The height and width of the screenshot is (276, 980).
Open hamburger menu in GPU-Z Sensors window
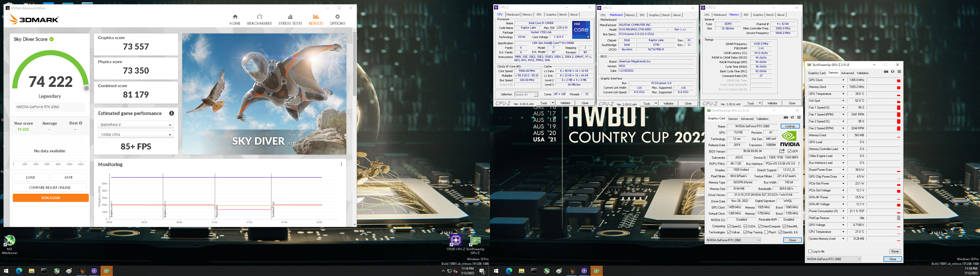click(x=899, y=72)
